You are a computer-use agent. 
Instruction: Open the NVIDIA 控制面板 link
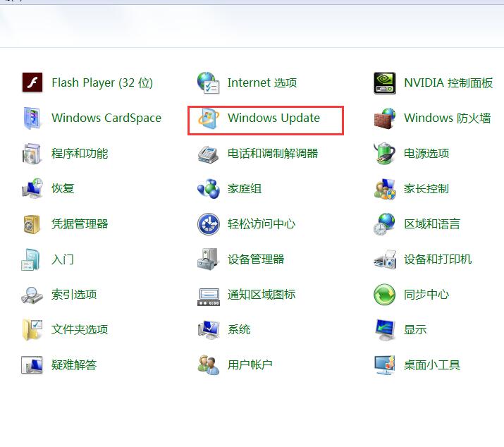tap(448, 83)
